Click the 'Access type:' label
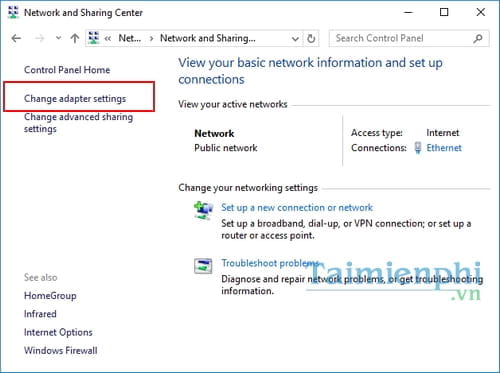Viewport: 500px width, 373px height. (377, 133)
